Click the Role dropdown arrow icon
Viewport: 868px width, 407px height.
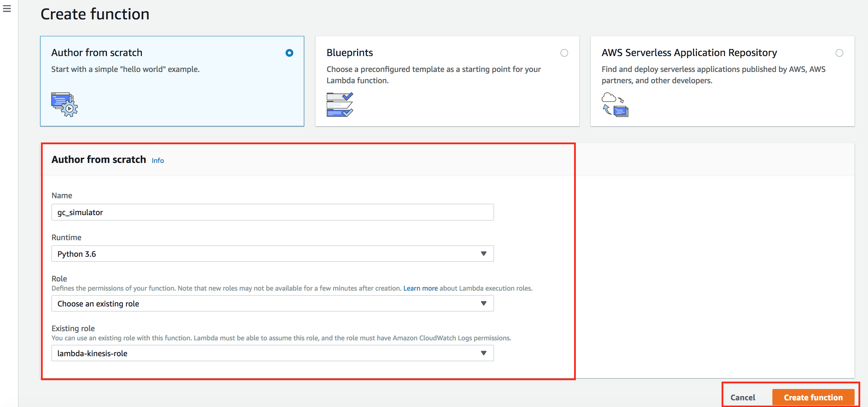tap(483, 304)
